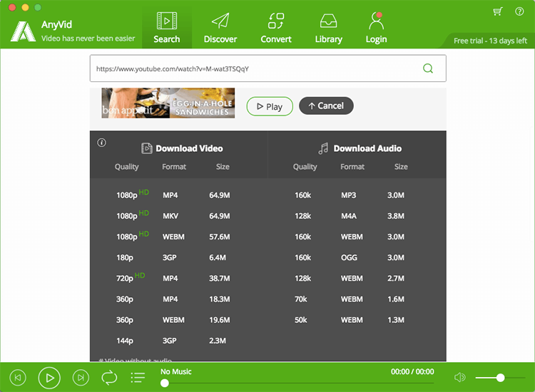This screenshot has width=535, height=392.
Task: Click the previous track button
Action: pos(18,378)
